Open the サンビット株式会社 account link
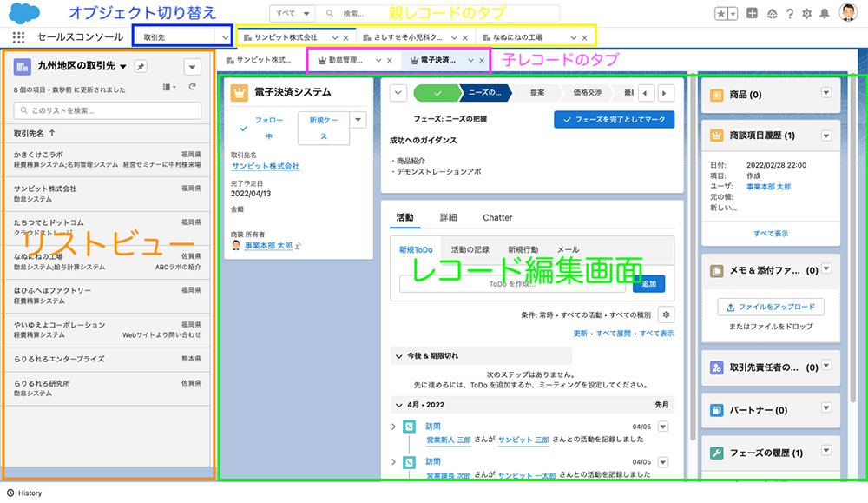This screenshot has height=503, width=868. pyautogui.click(x=266, y=166)
